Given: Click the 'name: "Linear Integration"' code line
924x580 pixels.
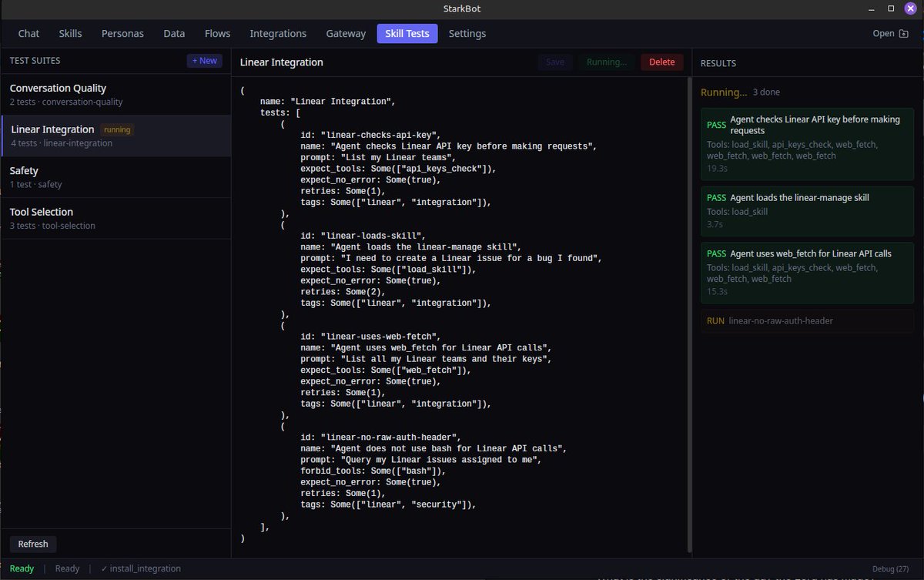Looking at the screenshot, I should pyautogui.click(x=328, y=102).
